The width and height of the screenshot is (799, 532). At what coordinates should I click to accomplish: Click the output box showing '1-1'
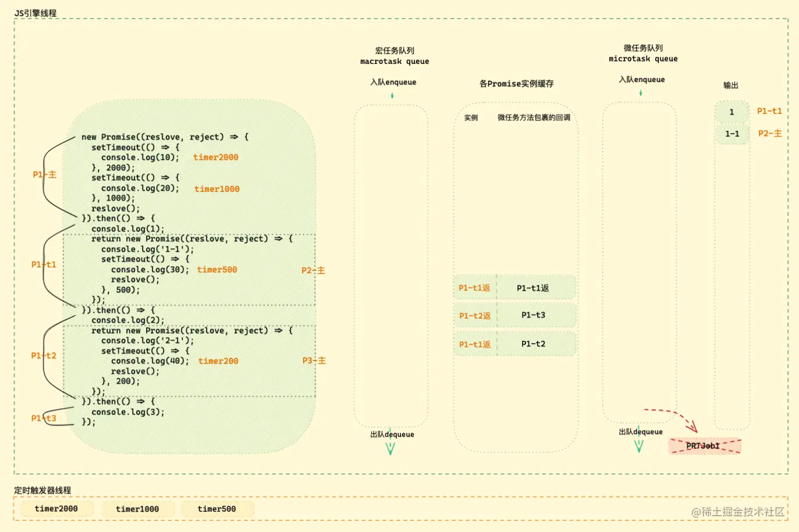pos(732,134)
